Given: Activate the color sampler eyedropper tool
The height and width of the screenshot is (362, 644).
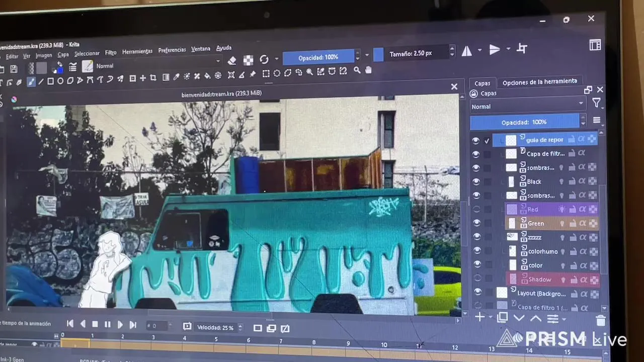Looking at the screenshot, I should tap(176, 77).
